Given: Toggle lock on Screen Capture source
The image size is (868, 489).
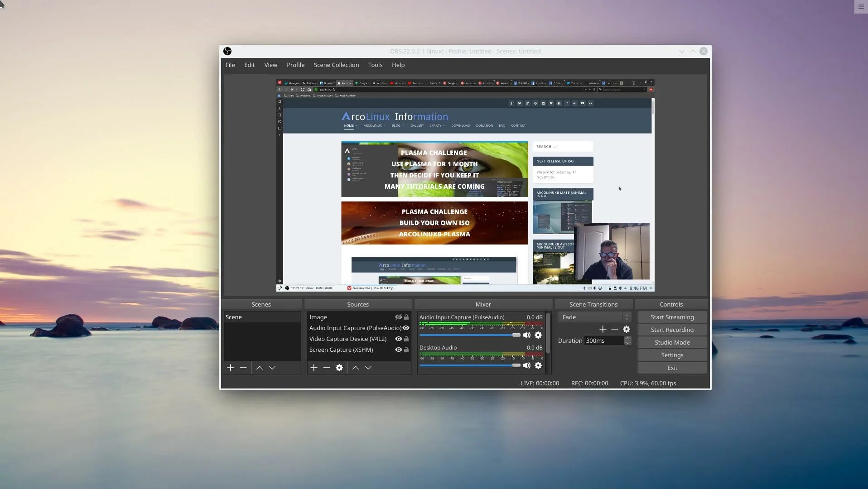Looking at the screenshot, I should 406,350.
